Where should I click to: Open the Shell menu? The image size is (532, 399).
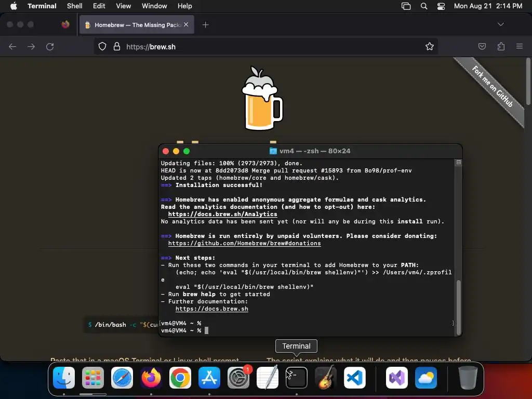click(x=75, y=6)
